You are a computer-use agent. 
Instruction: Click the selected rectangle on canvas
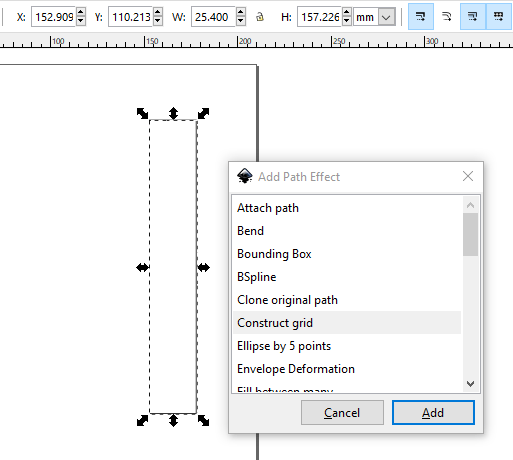[173, 267]
